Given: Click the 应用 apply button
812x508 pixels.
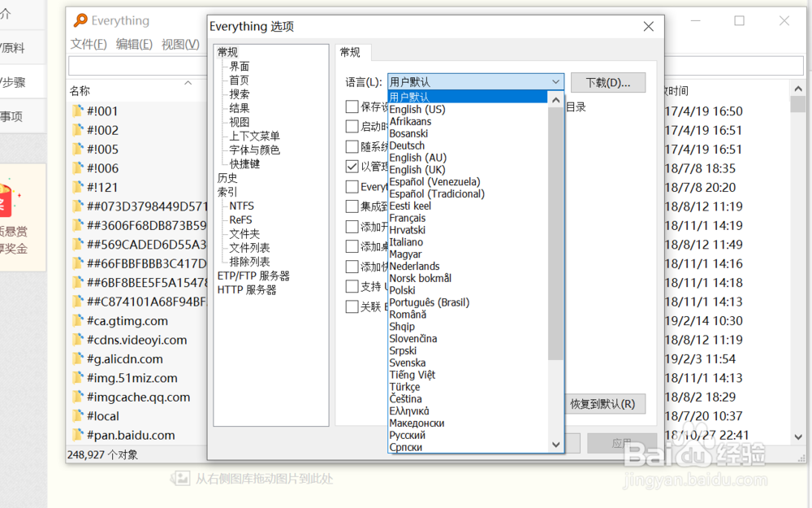Looking at the screenshot, I should 622,443.
